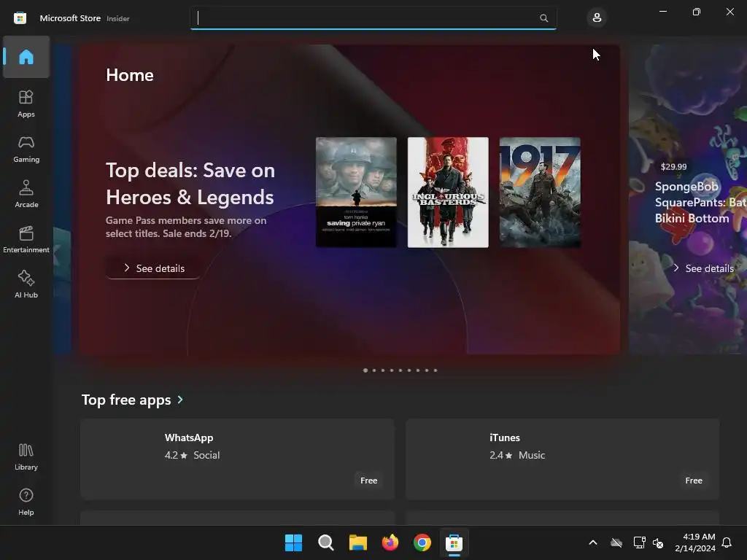Screen dimensions: 747x560
Task: Click the Microsoft Store logo icon
Action: tap(20, 18)
